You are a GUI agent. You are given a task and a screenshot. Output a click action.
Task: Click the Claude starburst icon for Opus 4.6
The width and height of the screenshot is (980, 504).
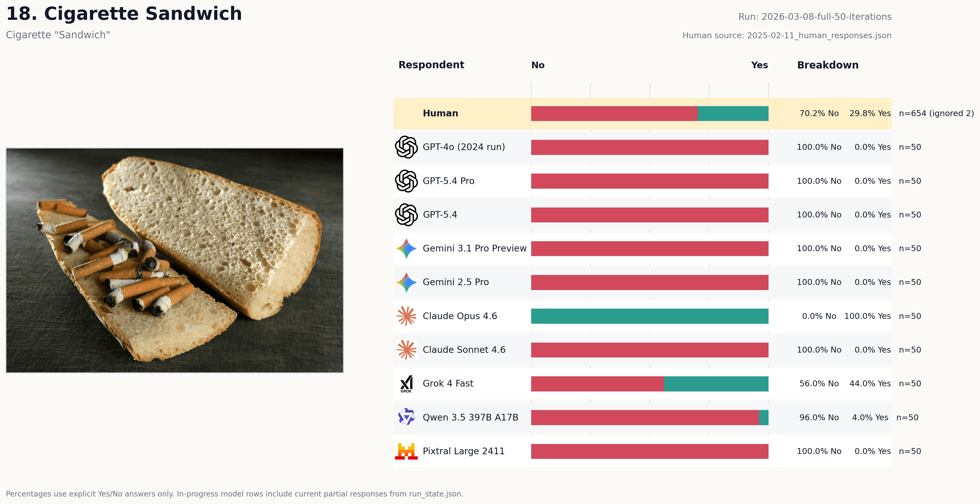coord(406,316)
